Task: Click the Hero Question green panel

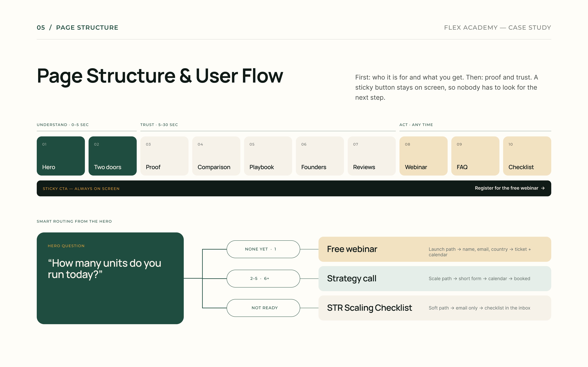Action: coord(110,278)
